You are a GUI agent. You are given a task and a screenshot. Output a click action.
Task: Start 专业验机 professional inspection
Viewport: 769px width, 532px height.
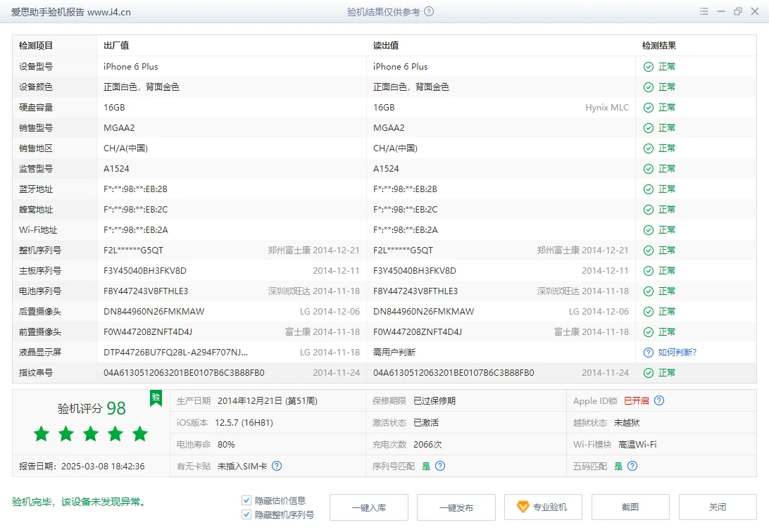542,507
